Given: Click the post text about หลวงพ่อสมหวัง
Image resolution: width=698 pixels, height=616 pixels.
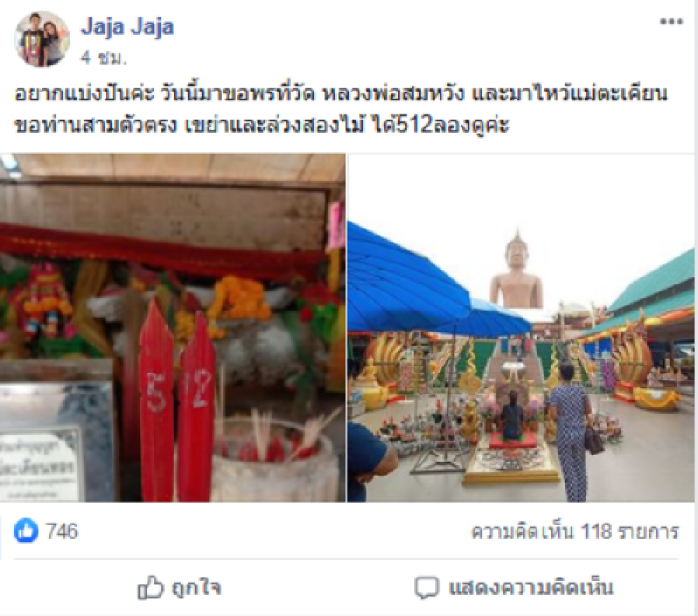Looking at the screenshot, I should 341,93.
